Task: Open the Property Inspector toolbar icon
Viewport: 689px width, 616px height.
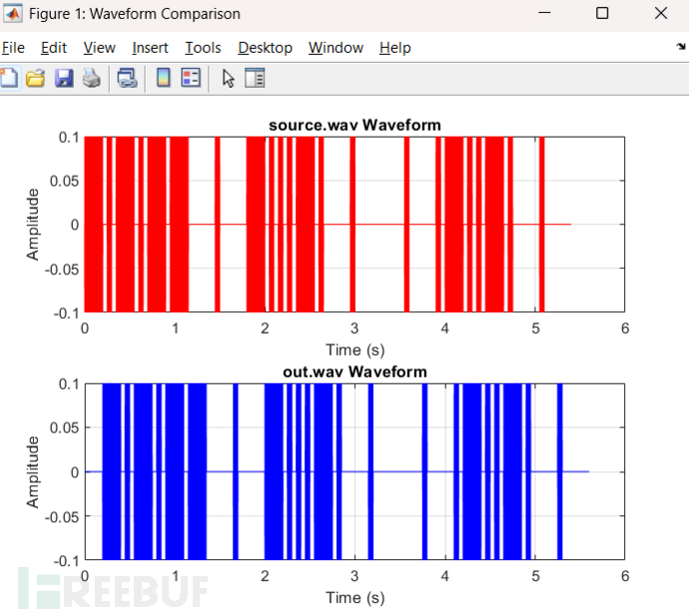Action: pos(255,78)
